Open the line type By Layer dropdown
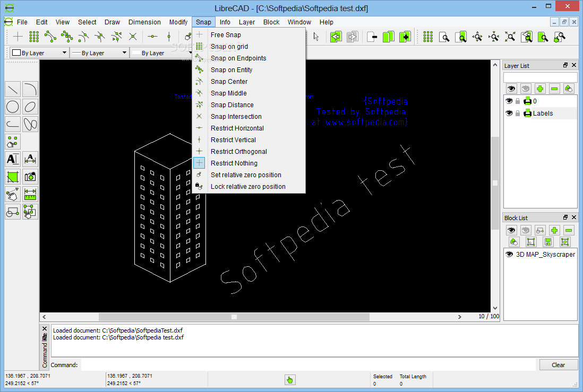This screenshot has width=583, height=392. pyautogui.click(x=161, y=53)
